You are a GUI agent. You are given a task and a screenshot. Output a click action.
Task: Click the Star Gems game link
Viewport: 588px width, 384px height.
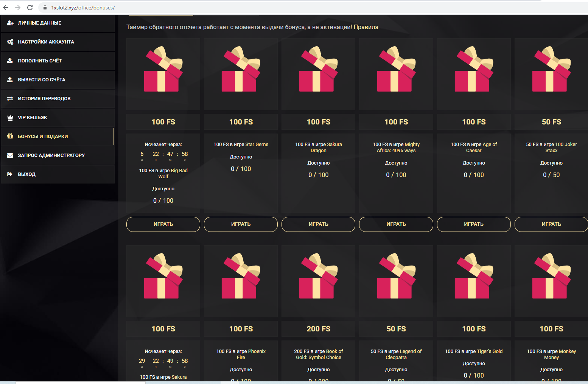(257, 145)
